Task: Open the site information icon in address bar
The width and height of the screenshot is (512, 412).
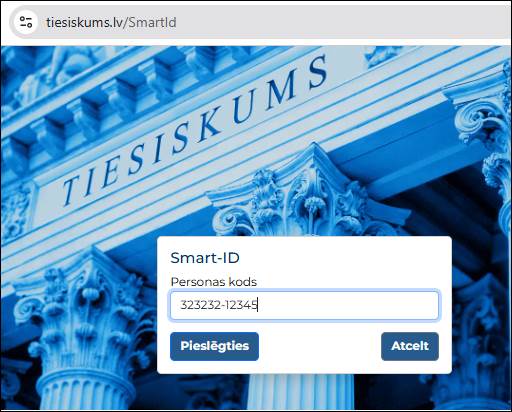Action: click(x=25, y=22)
